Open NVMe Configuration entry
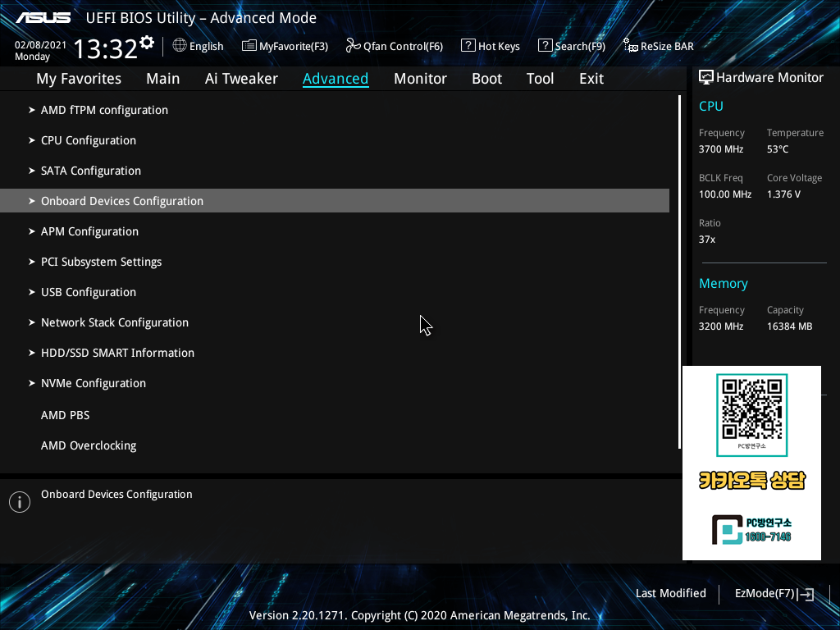Viewport: 840px width, 630px height. click(x=94, y=384)
